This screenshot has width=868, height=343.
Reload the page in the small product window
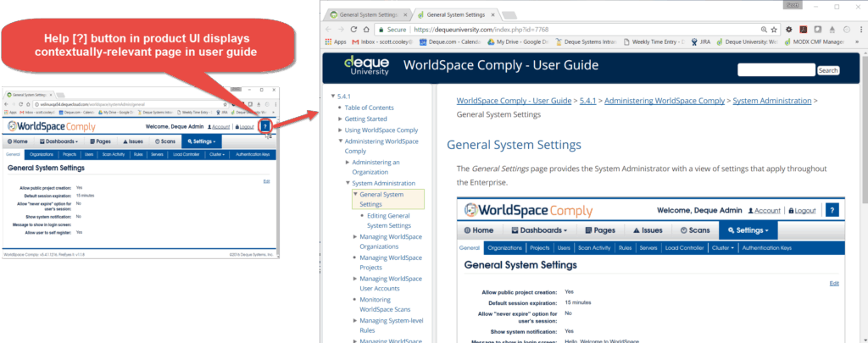pyautogui.click(x=20, y=104)
